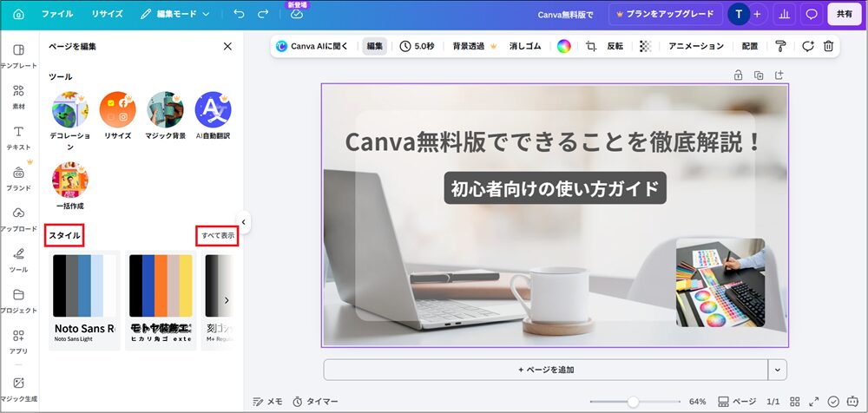Show more styles with right arrow
Image resolution: width=868 pixels, height=413 pixels.
coord(227,300)
